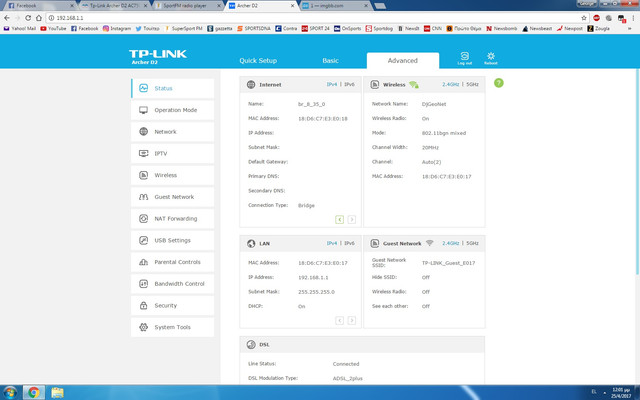Click the Chrome taskbar icon

tap(33, 393)
